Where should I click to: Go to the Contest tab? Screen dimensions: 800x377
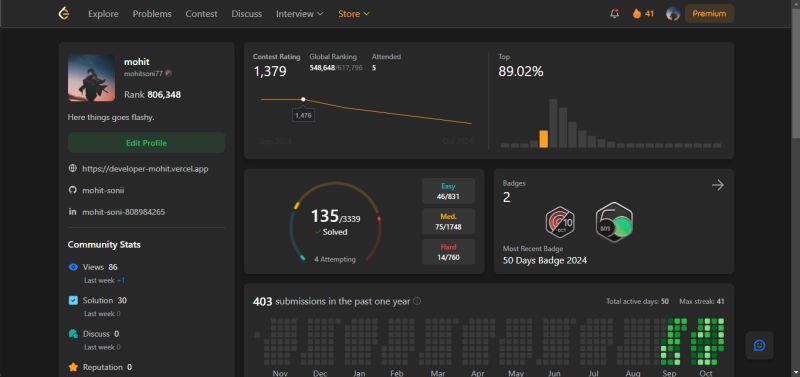[201, 14]
